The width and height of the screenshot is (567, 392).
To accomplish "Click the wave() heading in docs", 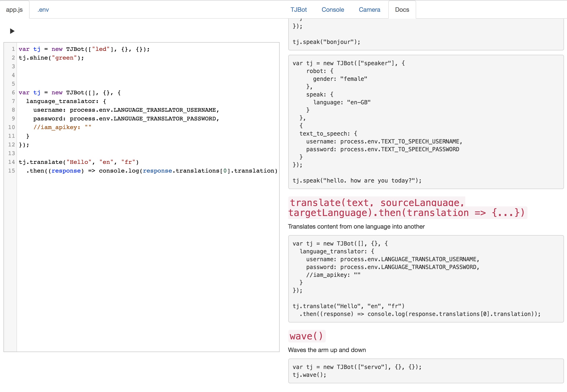I will click(x=306, y=336).
